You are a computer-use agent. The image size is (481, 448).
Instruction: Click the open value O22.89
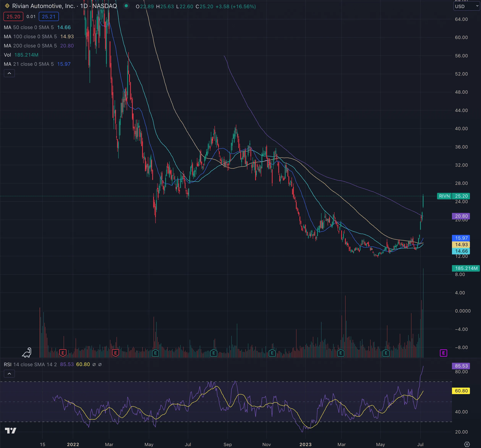tap(145, 6)
